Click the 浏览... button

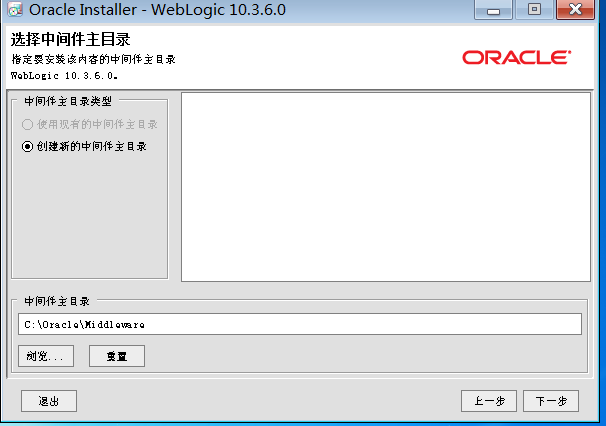pyautogui.click(x=46, y=356)
